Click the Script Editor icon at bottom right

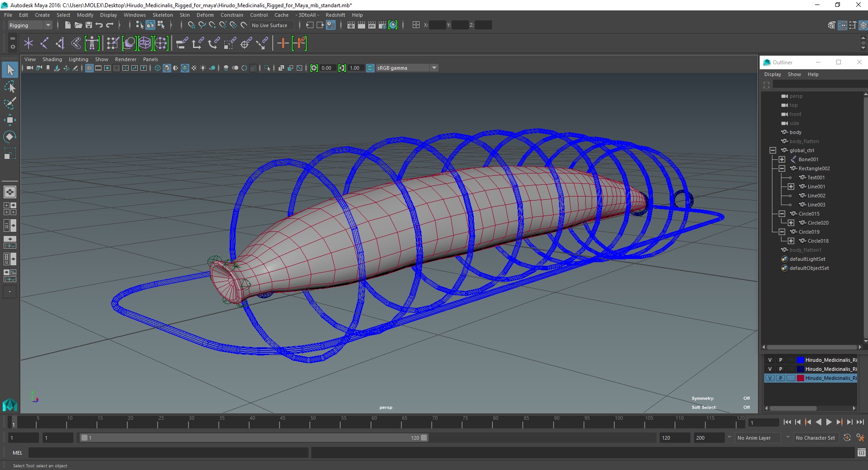pos(861,452)
